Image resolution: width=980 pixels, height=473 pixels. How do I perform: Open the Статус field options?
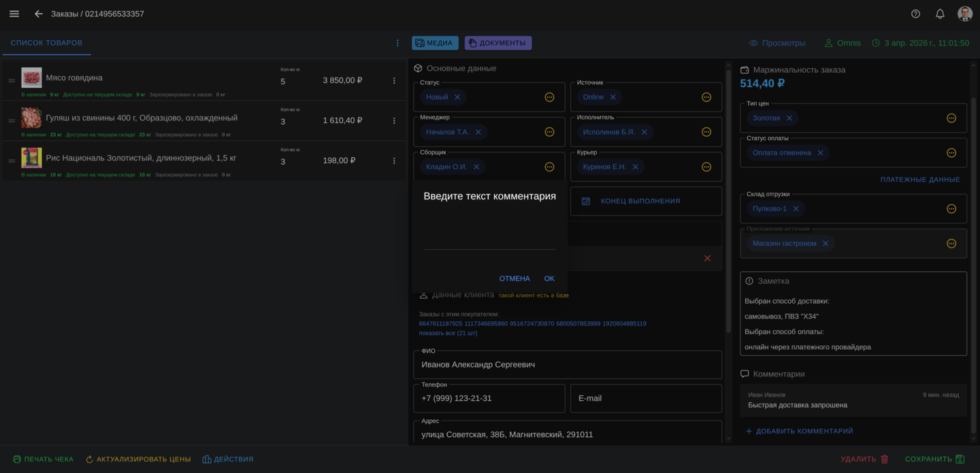[x=549, y=97]
